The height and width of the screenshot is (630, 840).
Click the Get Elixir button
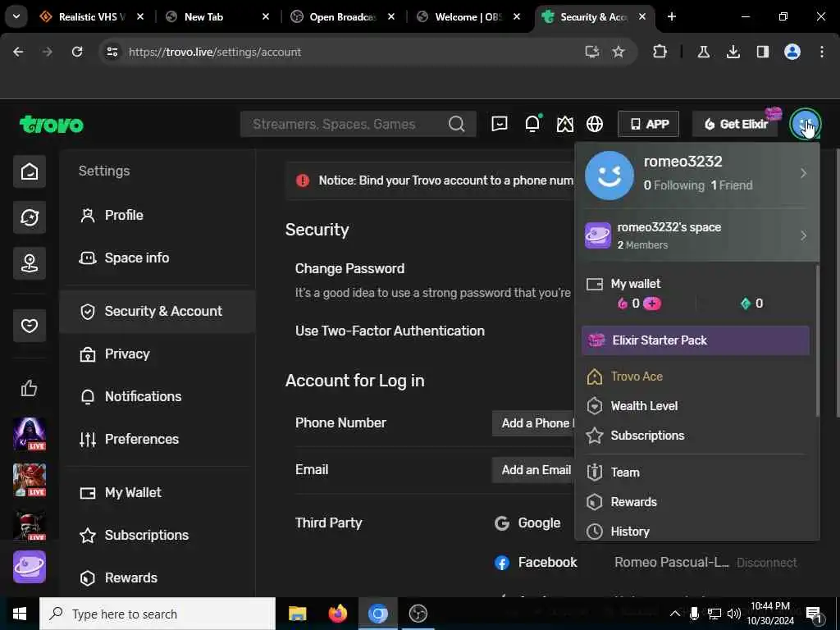pyautogui.click(x=735, y=125)
